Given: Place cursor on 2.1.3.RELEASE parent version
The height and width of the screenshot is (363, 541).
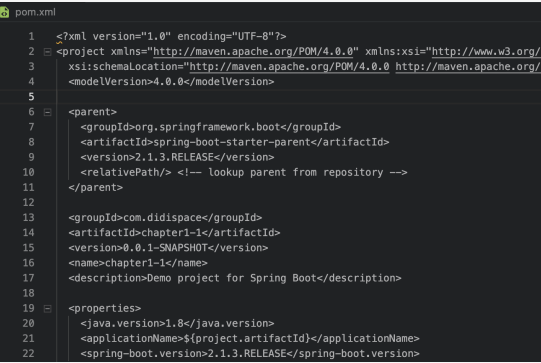Looking at the screenshot, I should tap(174, 157).
